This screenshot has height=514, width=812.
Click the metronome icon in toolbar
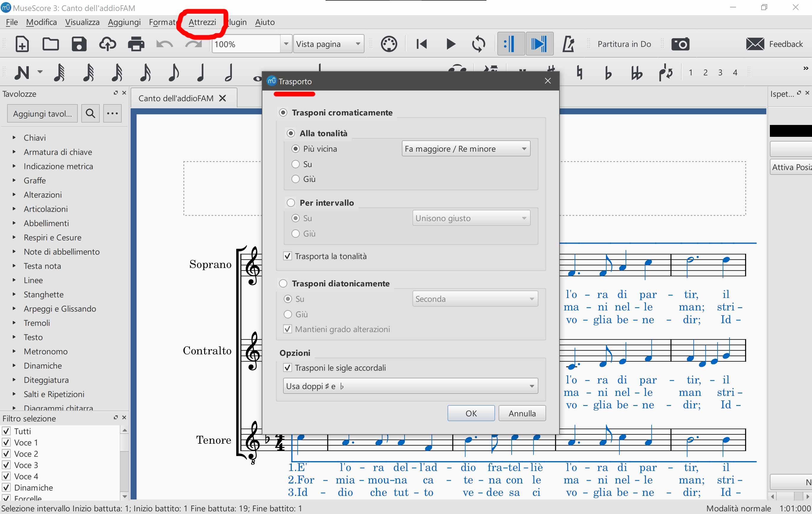pos(568,44)
